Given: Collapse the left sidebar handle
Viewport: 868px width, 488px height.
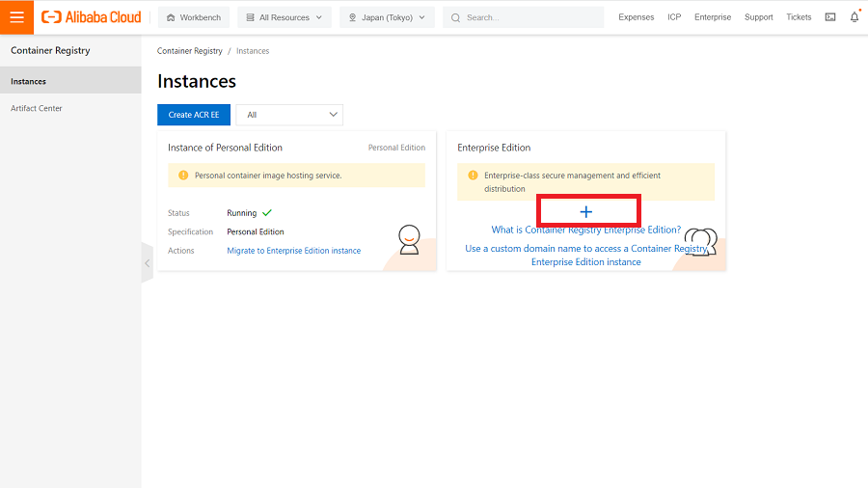Looking at the screenshot, I should tap(147, 262).
